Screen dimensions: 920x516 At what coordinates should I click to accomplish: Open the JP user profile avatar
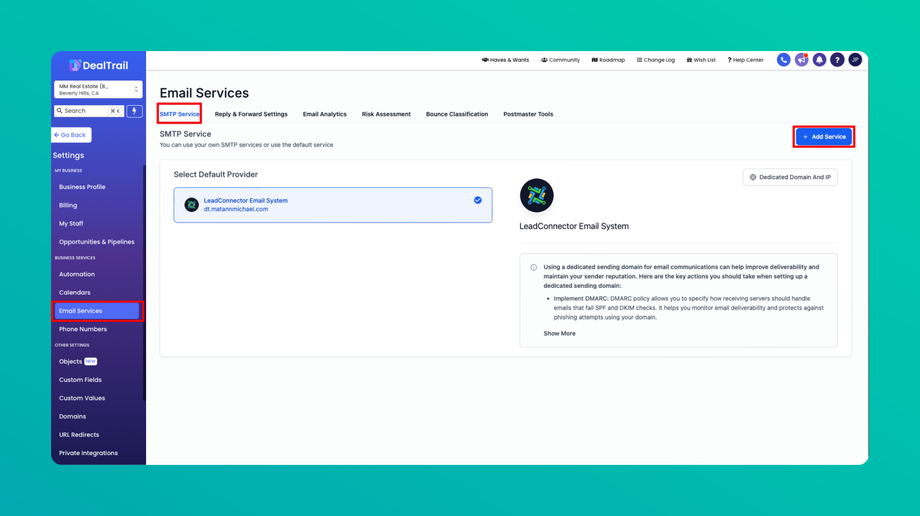coord(855,60)
